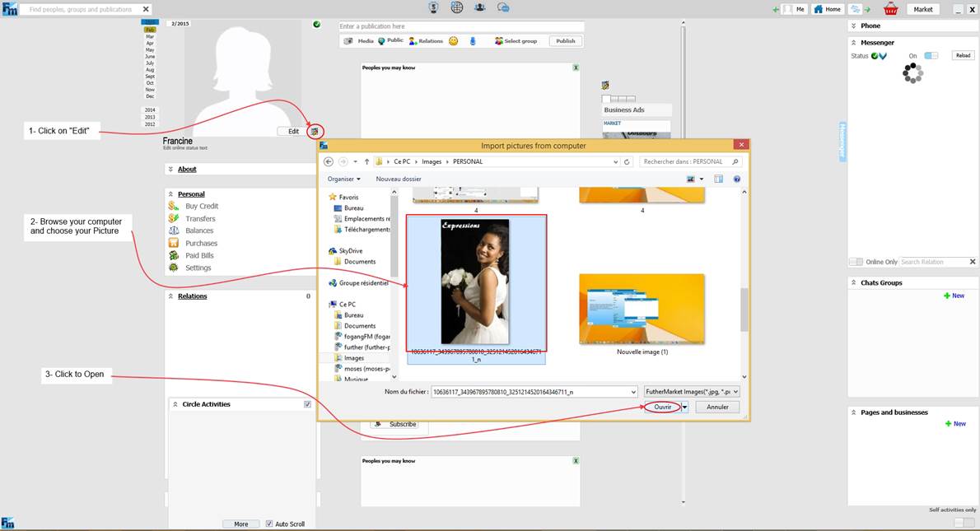Open the Ouvrir button dropdown arrow
The width and height of the screenshot is (980, 531).
point(684,408)
